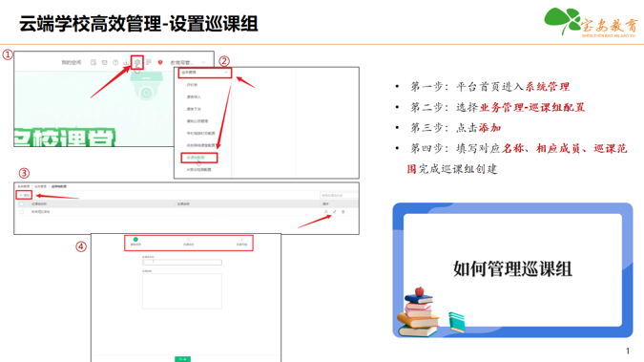Select the green highlighted 巡课组配置 menu item

pyautogui.click(x=198, y=158)
